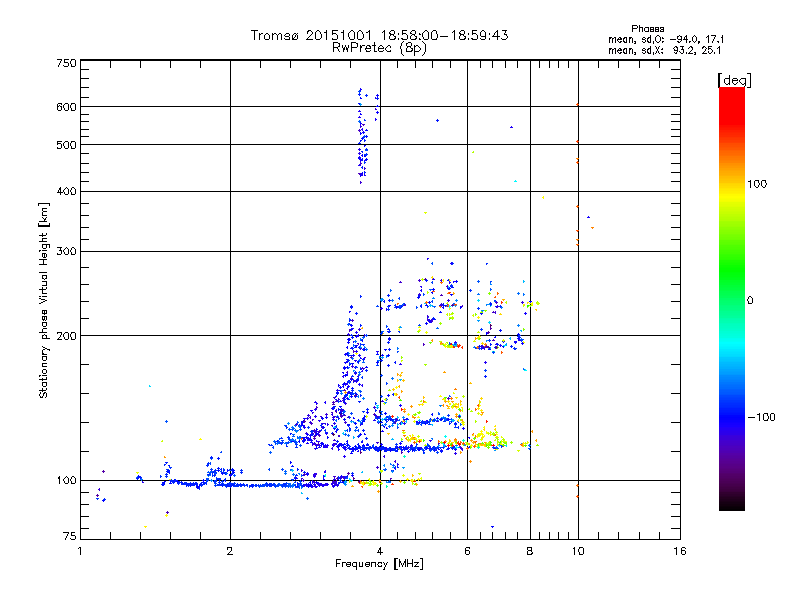Click the x-axis '16' tick label
The width and height of the screenshot is (800, 600).
(680, 551)
